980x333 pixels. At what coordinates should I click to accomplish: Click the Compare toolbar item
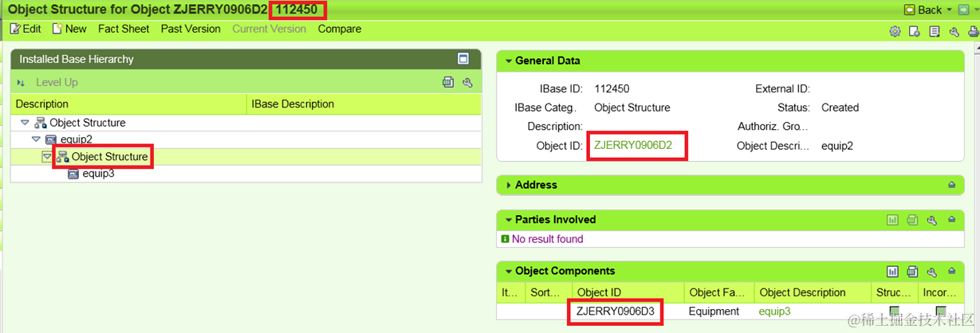(340, 29)
